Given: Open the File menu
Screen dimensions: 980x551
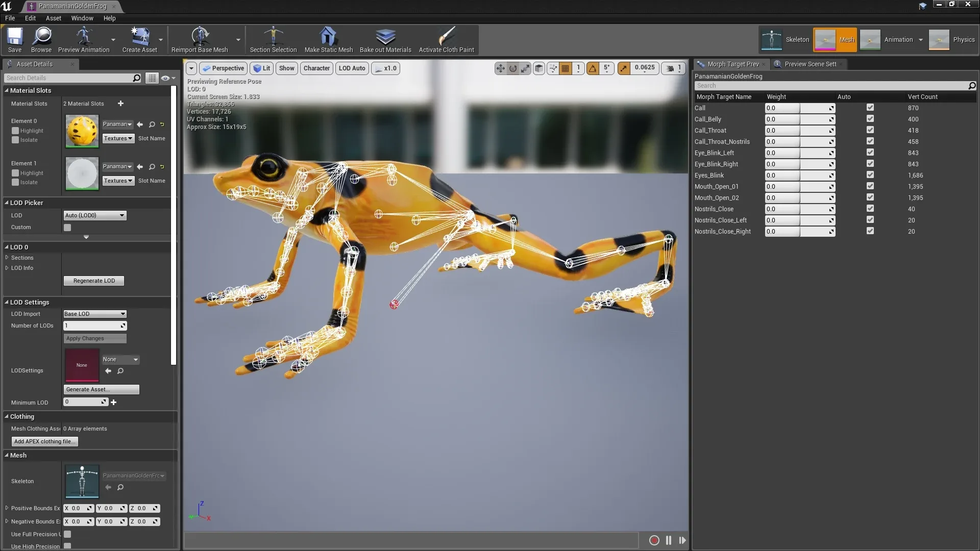Looking at the screenshot, I should coord(10,18).
